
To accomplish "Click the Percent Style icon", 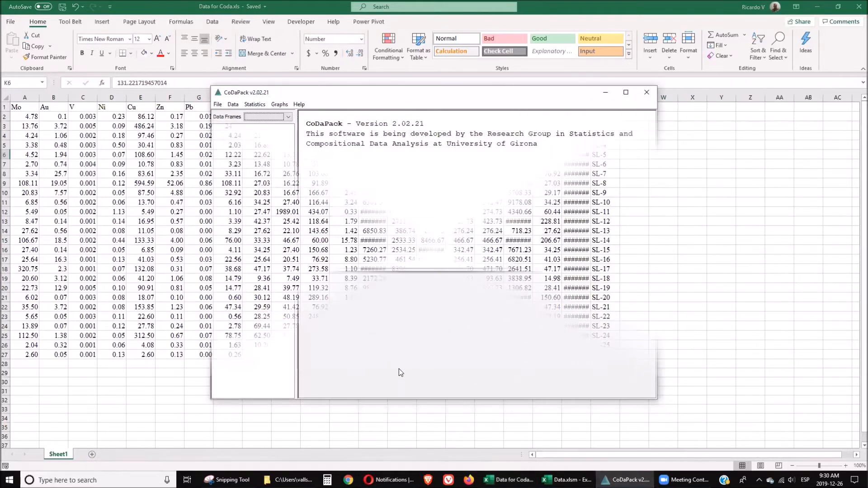I will 325,53.
